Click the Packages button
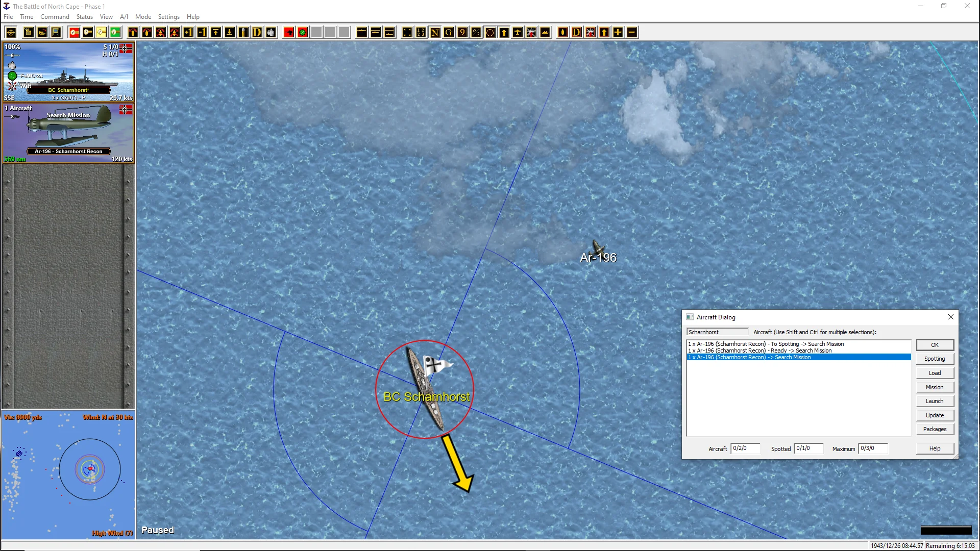 (x=934, y=430)
